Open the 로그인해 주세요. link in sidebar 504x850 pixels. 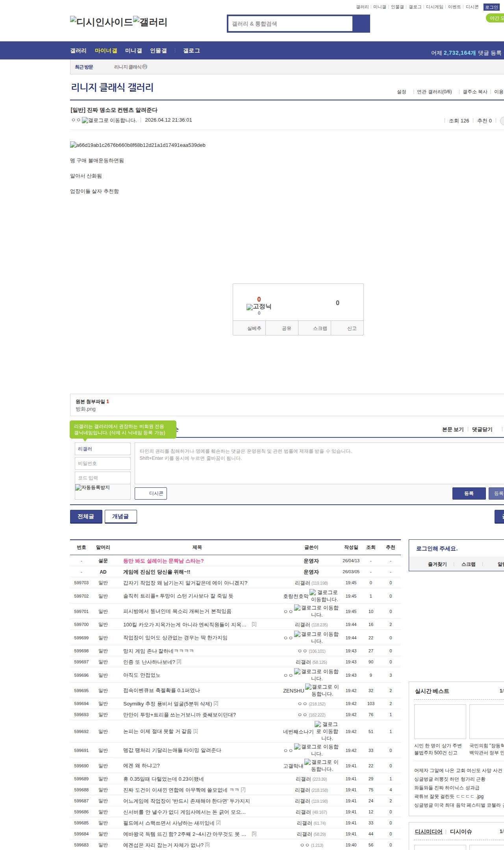437,548
